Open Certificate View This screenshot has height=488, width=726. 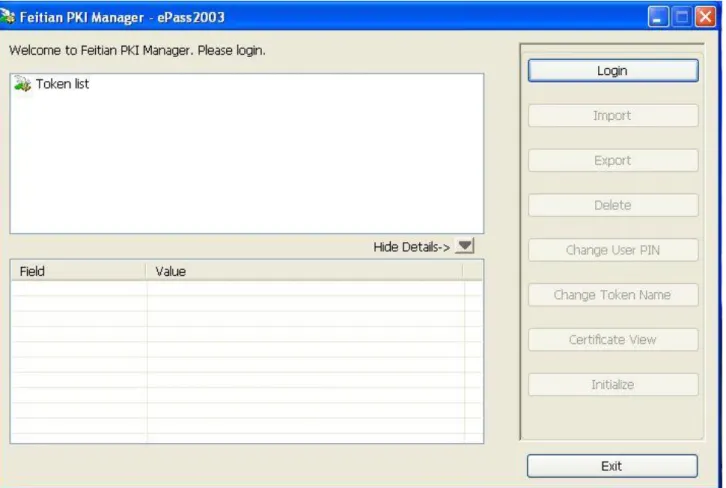point(613,340)
